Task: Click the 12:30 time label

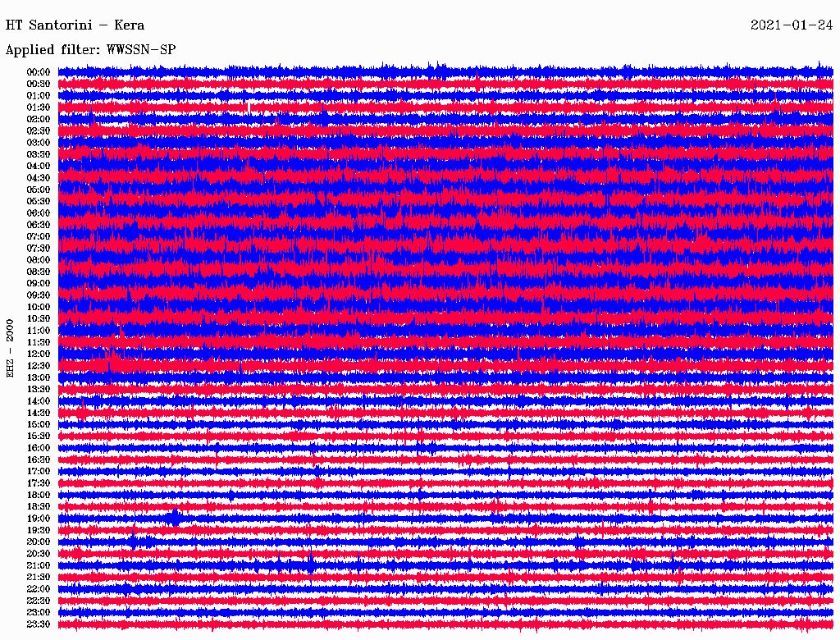Action: tap(39, 366)
